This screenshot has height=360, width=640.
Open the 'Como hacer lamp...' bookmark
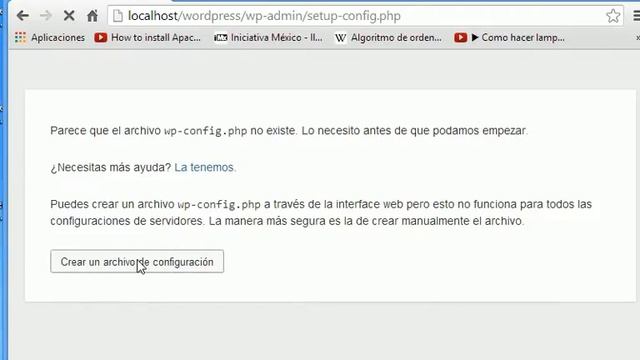(x=509, y=38)
